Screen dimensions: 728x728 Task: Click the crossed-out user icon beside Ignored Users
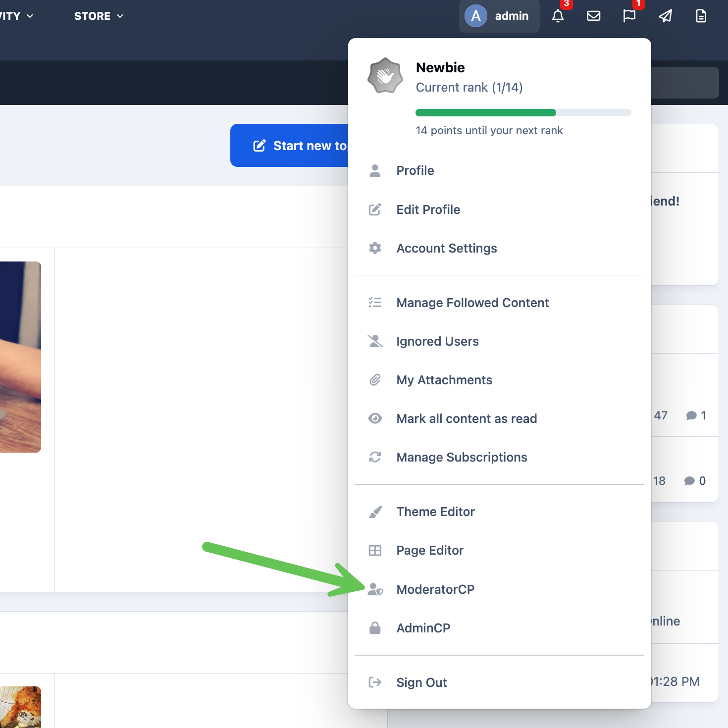pos(375,341)
